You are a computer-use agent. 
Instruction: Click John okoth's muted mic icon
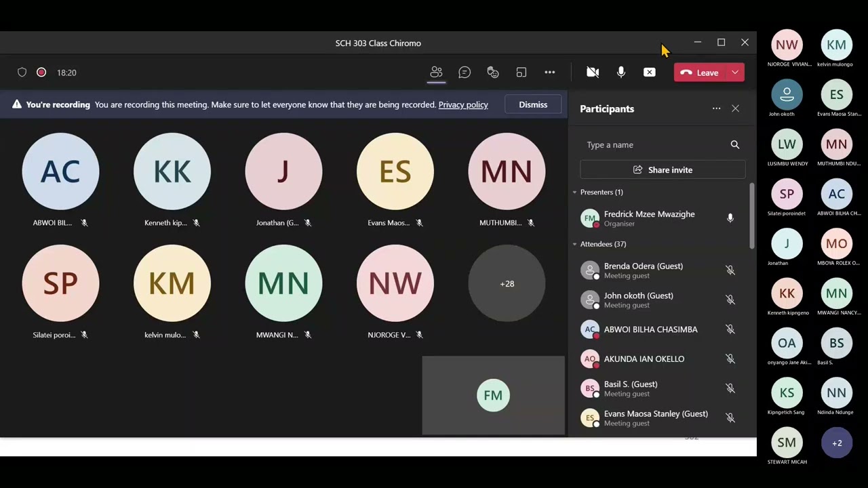(x=730, y=300)
